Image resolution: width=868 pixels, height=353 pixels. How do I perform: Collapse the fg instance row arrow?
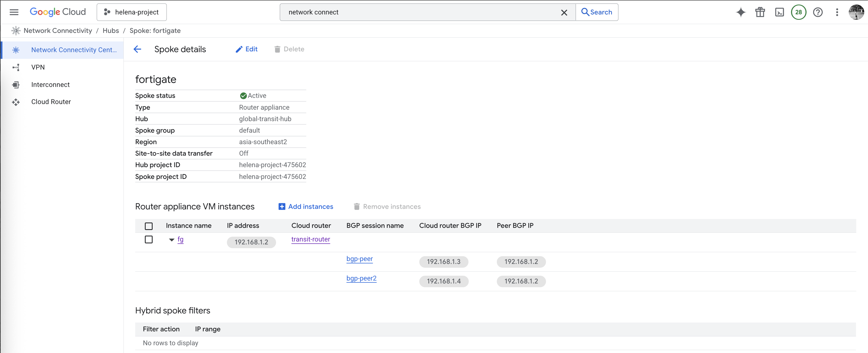(172, 240)
